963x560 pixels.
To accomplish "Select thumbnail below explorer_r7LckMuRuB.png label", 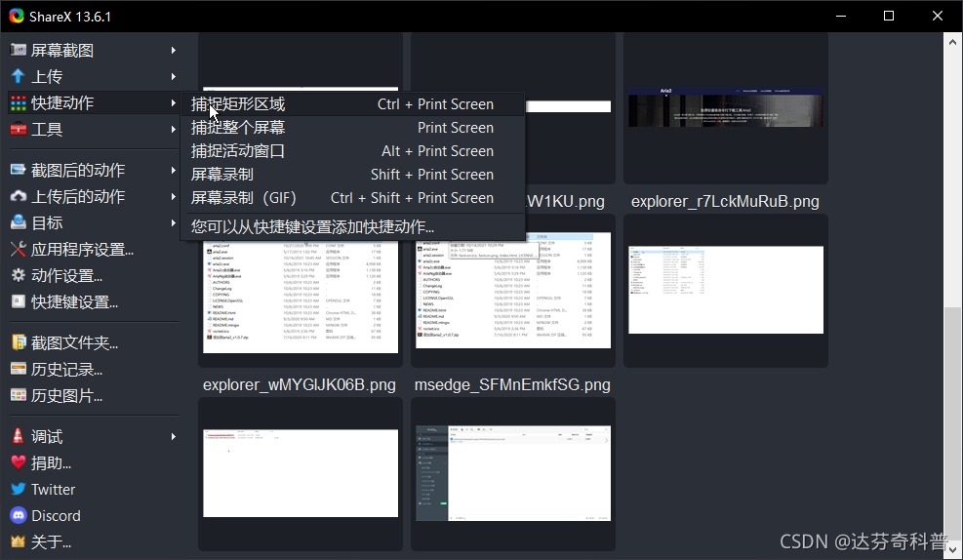I will point(725,291).
